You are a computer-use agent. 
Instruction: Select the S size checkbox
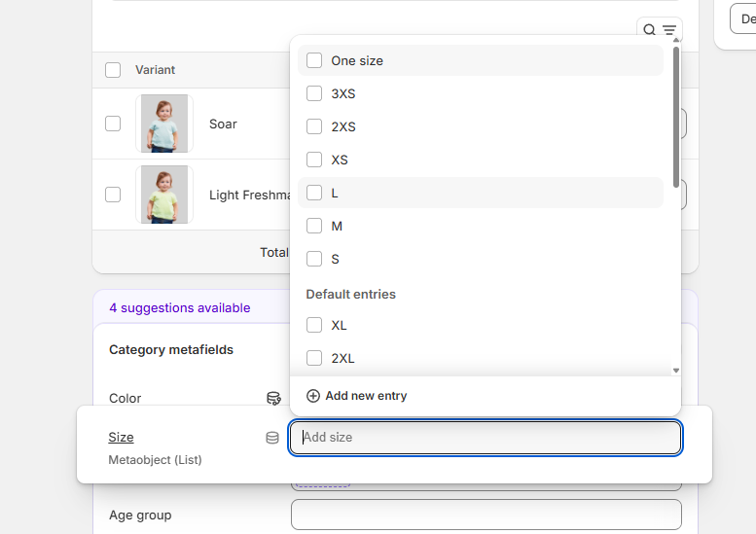pos(314,259)
